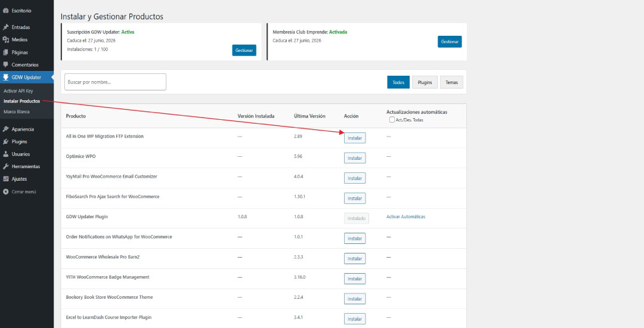Click the Activar Automáticas link
Image resolution: width=644 pixels, height=328 pixels.
[x=406, y=216]
